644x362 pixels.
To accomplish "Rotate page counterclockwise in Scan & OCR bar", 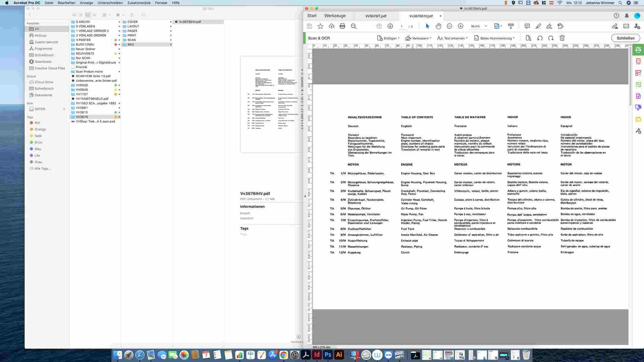I will pyautogui.click(x=540, y=38).
